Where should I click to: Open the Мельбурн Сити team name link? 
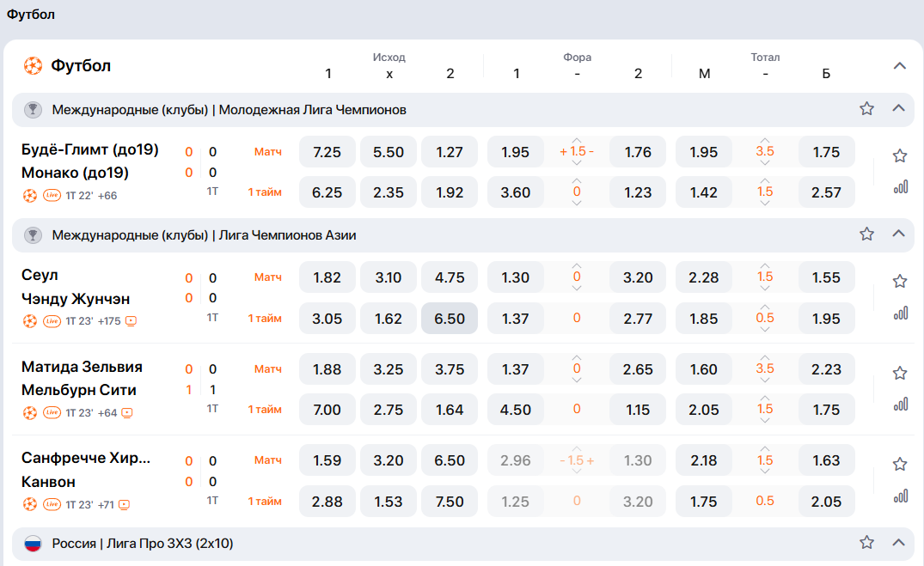(79, 390)
